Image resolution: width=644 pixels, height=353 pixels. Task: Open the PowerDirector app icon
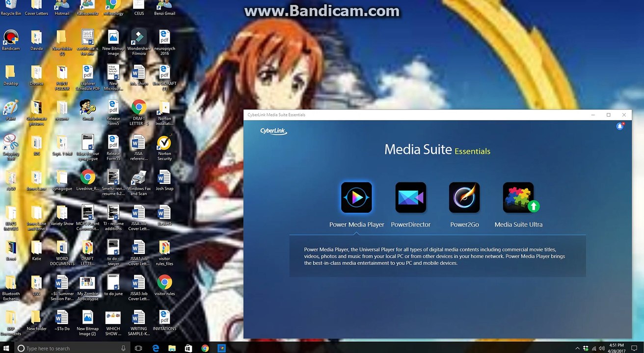coord(411,198)
